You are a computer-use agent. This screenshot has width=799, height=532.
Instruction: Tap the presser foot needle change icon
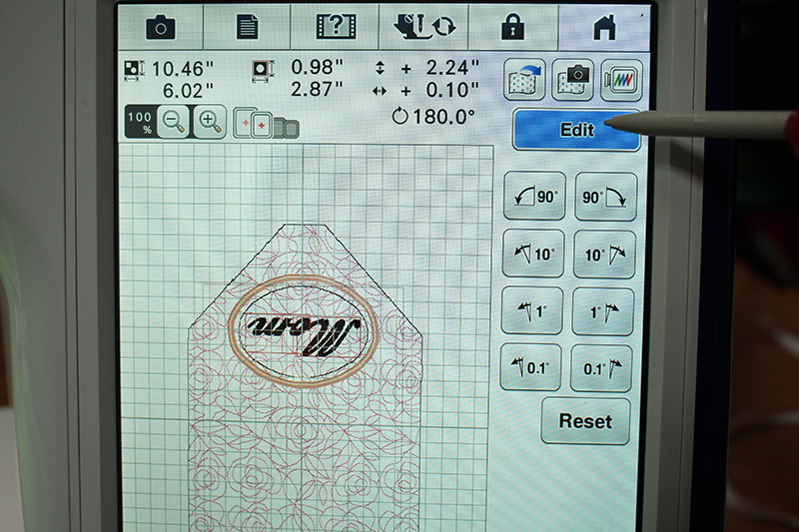(423, 27)
